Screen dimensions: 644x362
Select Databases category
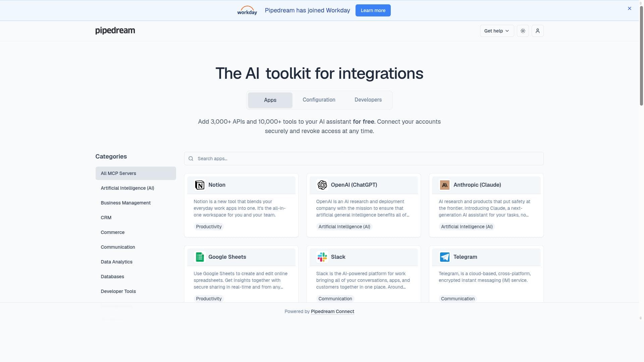136,277
